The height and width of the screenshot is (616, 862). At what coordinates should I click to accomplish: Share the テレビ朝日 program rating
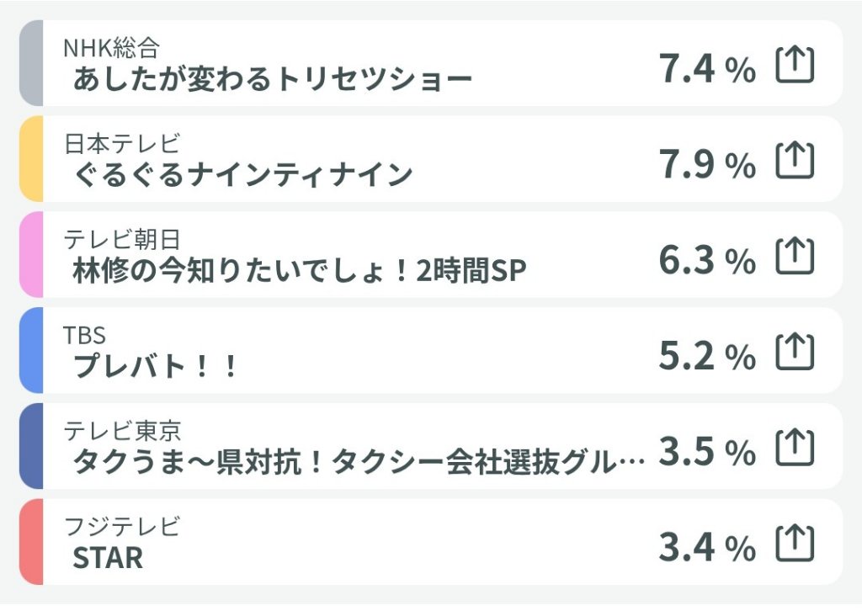(795, 256)
